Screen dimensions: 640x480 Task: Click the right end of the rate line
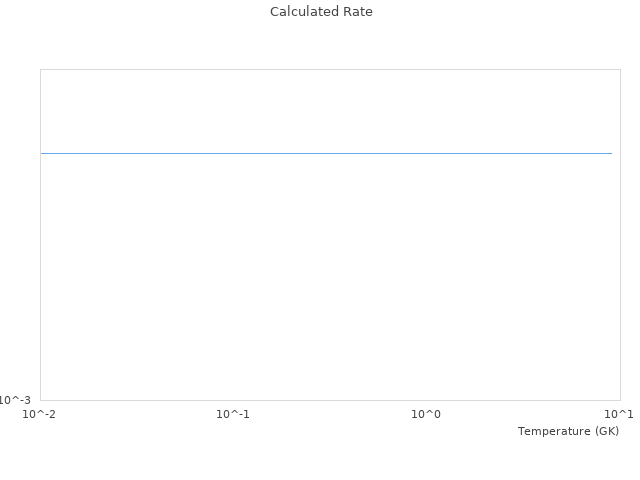click(611, 153)
